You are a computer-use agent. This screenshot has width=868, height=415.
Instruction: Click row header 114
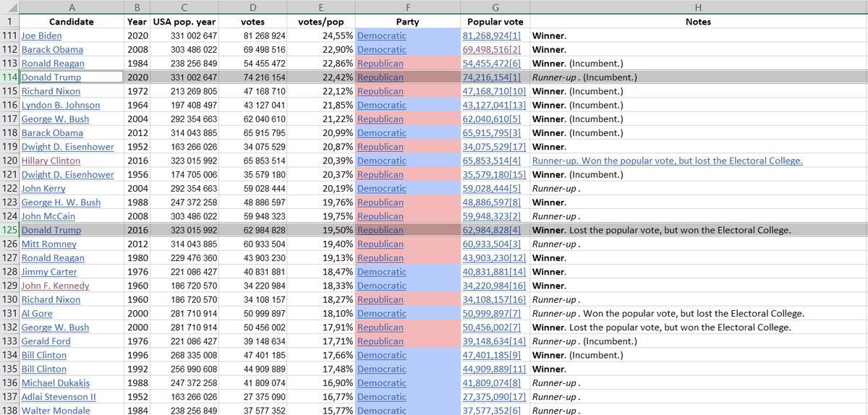[x=10, y=77]
